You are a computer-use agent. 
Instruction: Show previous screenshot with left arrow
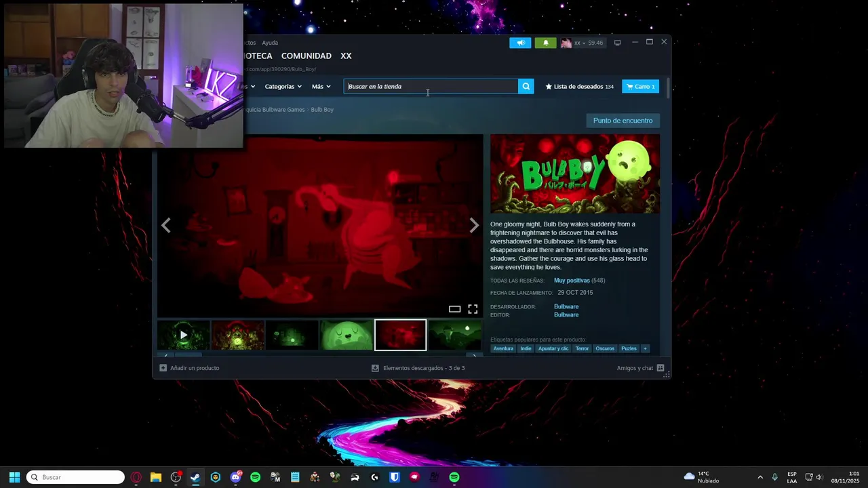pyautogui.click(x=166, y=226)
